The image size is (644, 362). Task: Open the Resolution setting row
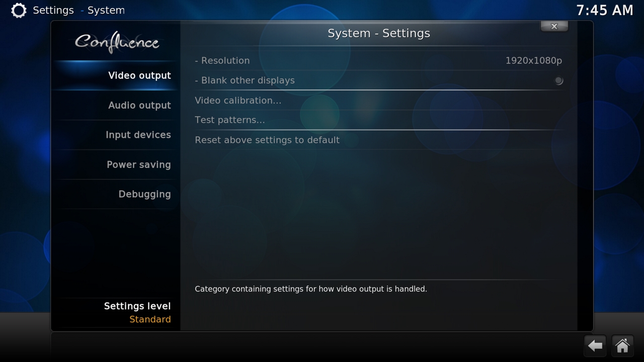tap(378, 60)
